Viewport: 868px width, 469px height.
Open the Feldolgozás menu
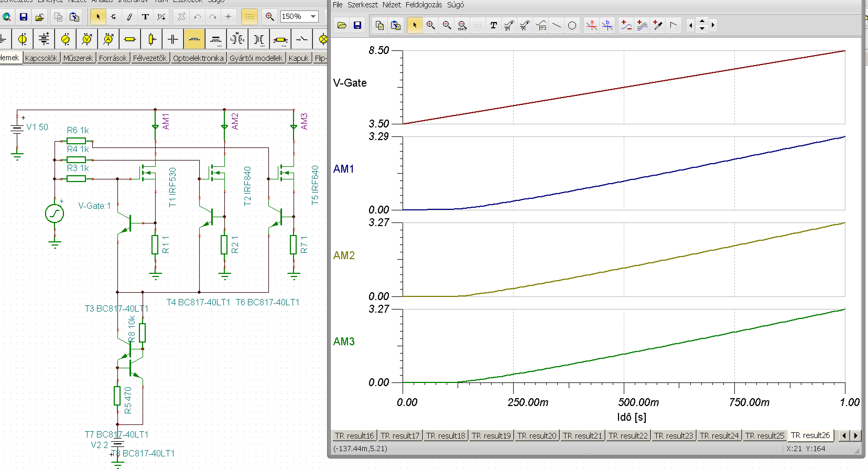tap(424, 5)
